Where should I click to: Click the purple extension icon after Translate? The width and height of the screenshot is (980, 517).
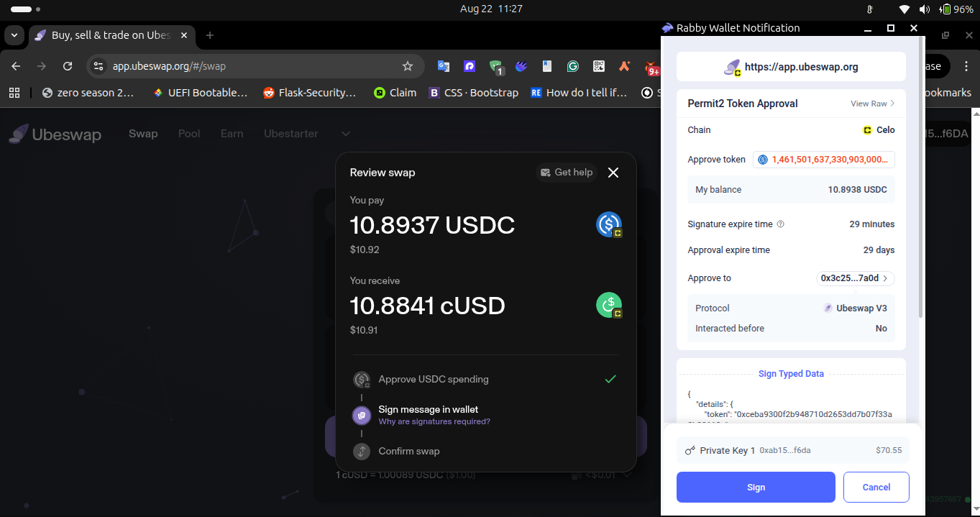click(470, 66)
